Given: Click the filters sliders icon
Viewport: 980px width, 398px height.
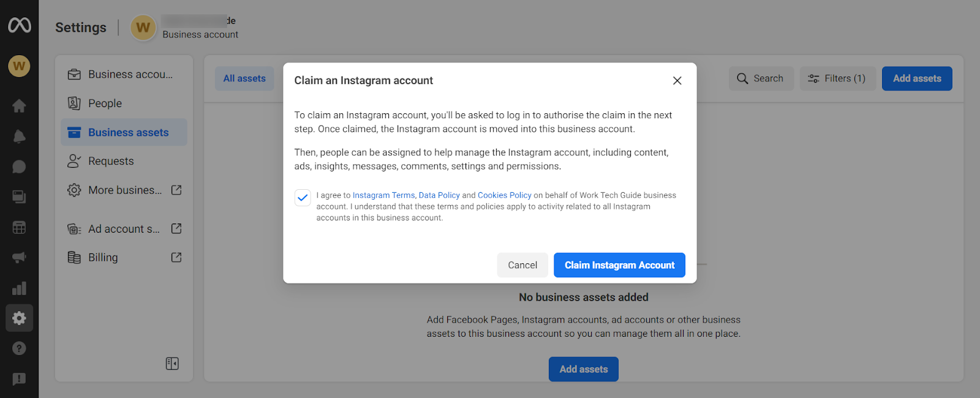Looking at the screenshot, I should click(x=813, y=78).
